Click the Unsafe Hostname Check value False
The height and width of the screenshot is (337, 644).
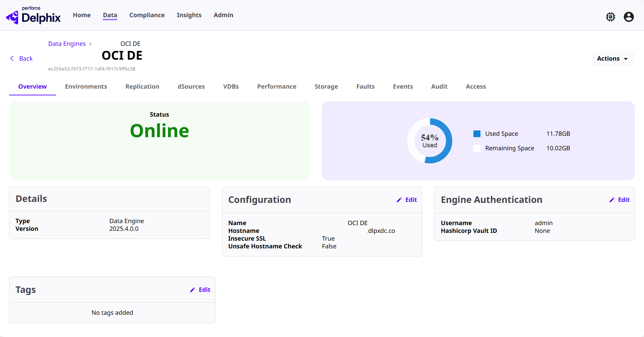click(329, 246)
